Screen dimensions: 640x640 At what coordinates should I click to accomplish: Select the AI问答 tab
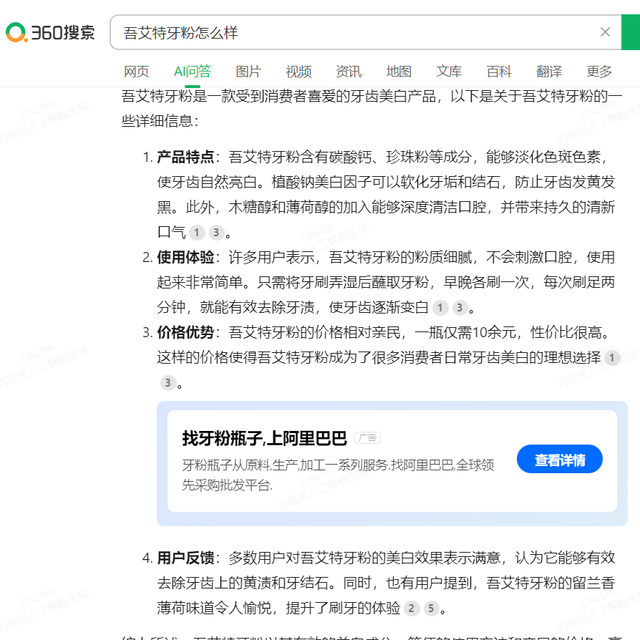click(x=192, y=71)
